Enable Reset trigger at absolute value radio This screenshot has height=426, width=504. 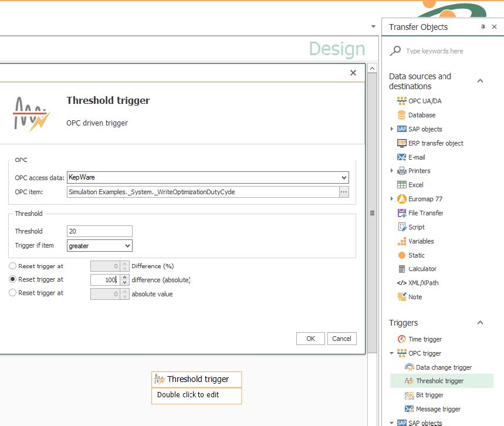[13, 293]
